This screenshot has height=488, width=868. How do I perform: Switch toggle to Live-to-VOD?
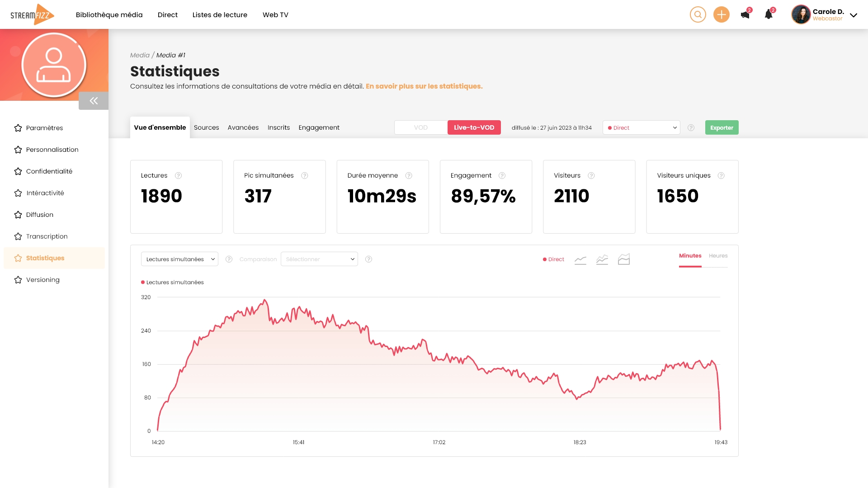tap(474, 127)
